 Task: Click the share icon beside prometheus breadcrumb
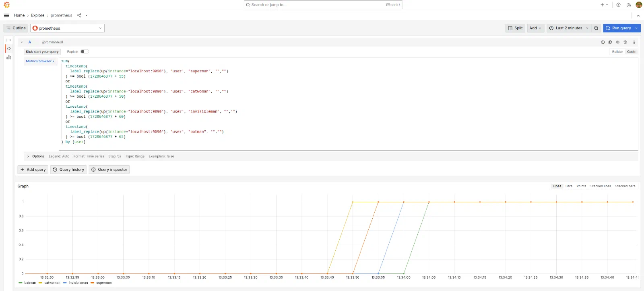coord(79,15)
